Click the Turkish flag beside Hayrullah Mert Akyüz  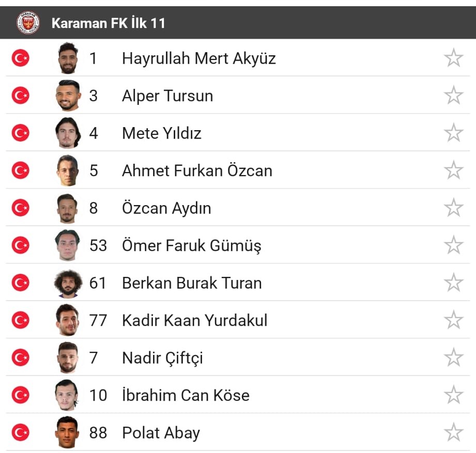(20, 58)
